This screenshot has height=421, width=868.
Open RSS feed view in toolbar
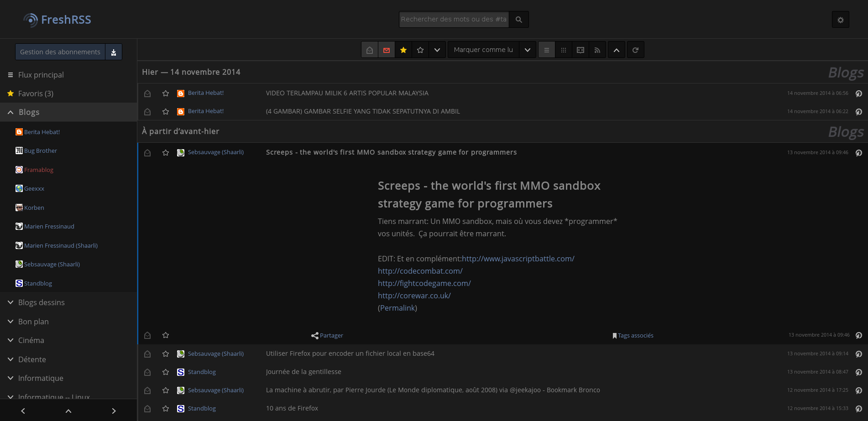coord(597,50)
